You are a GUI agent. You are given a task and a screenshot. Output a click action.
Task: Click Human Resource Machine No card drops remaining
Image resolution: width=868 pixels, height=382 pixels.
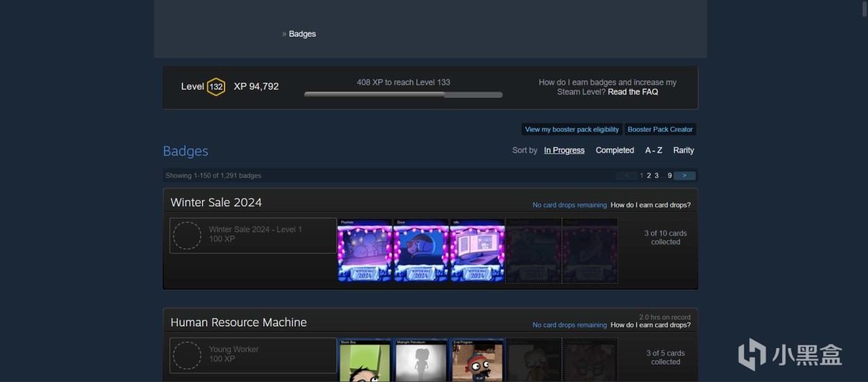570,325
